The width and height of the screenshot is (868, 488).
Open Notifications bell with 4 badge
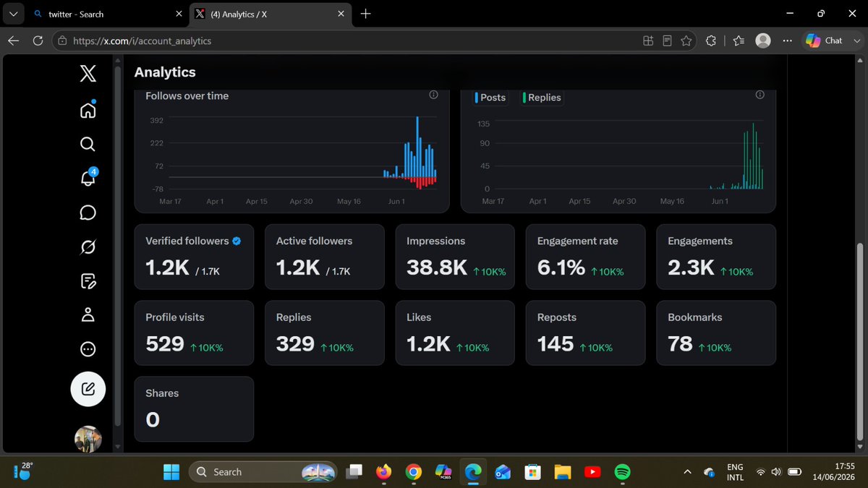click(88, 177)
